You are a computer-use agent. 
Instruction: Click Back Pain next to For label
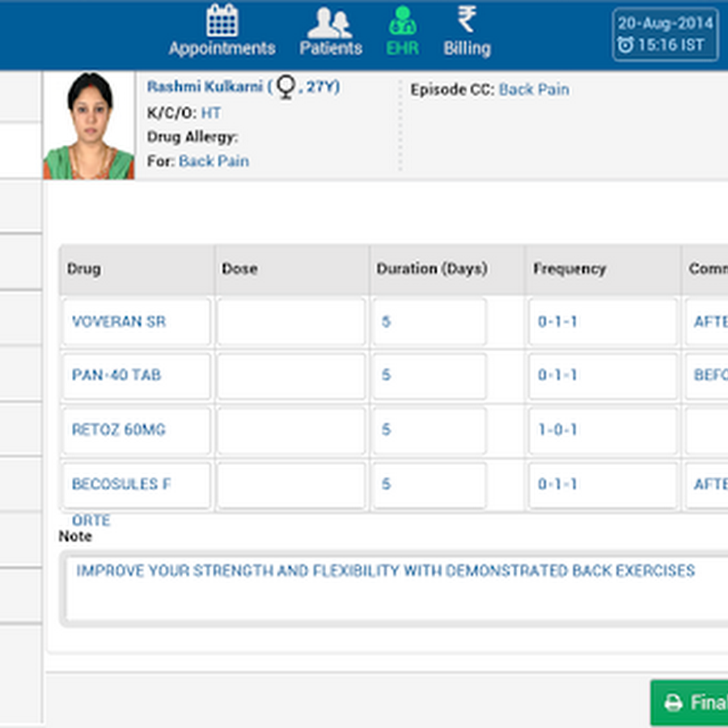coord(214,161)
